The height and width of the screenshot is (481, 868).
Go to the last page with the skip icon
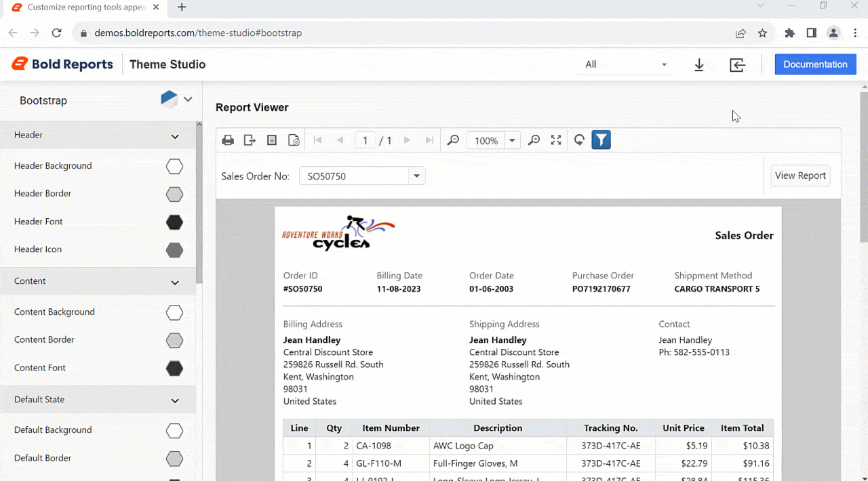point(429,140)
